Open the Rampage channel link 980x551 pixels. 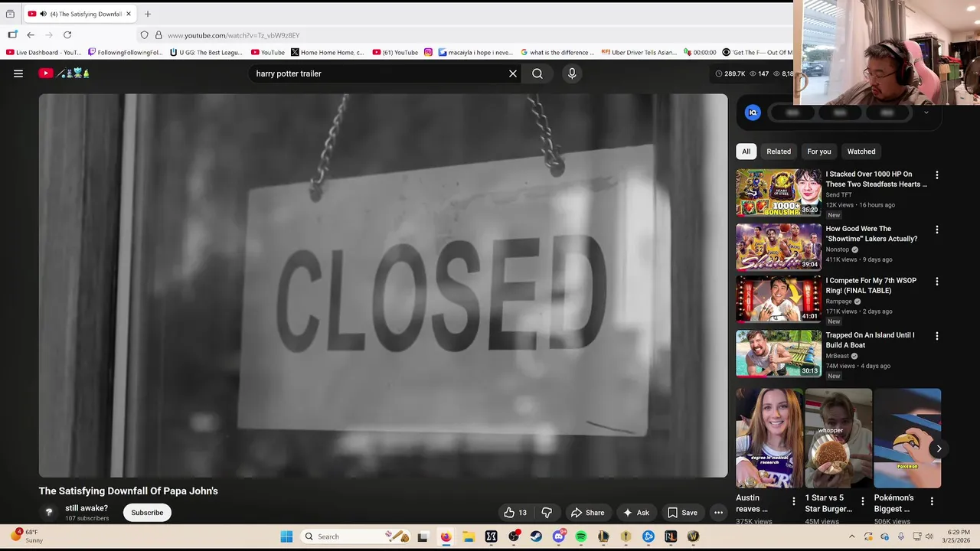click(x=838, y=302)
